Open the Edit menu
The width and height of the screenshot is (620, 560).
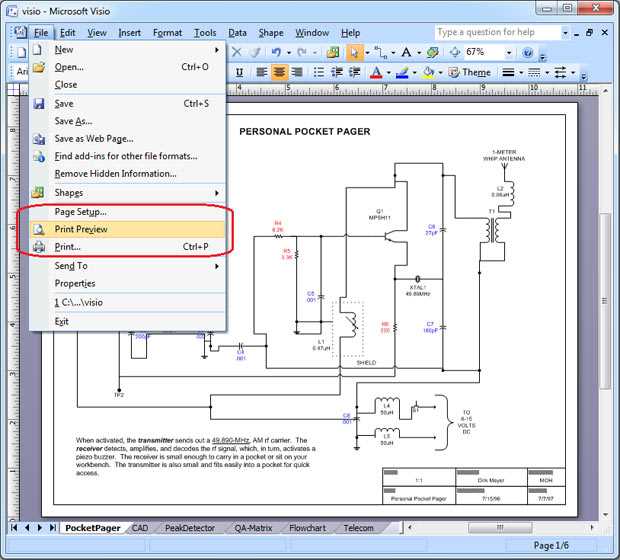click(x=67, y=33)
